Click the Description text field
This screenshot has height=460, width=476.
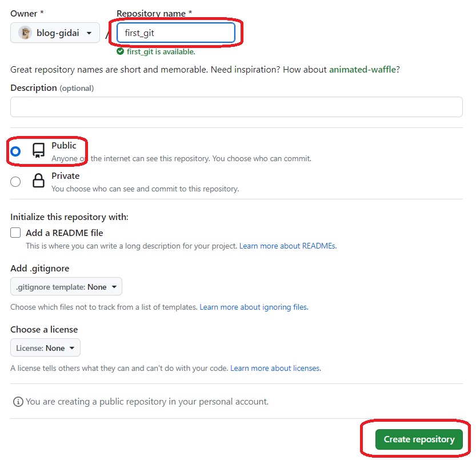tap(237, 107)
